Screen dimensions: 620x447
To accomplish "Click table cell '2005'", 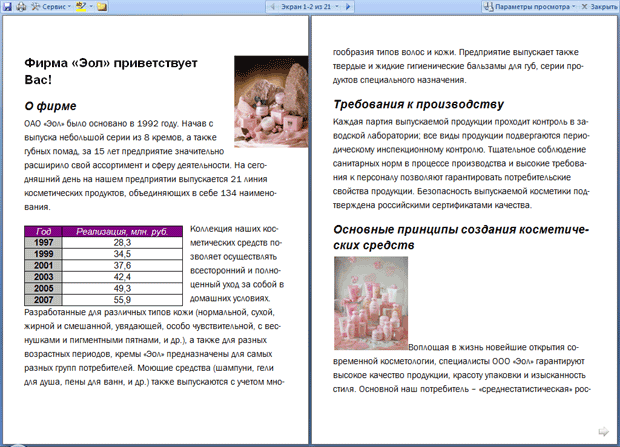I will [x=43, y=288].
